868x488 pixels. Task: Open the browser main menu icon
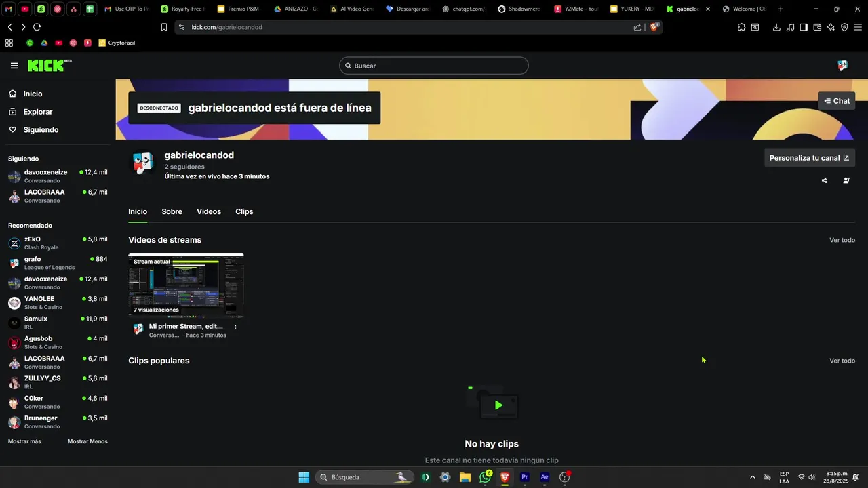pyautogui.click(x=859, y=27)
